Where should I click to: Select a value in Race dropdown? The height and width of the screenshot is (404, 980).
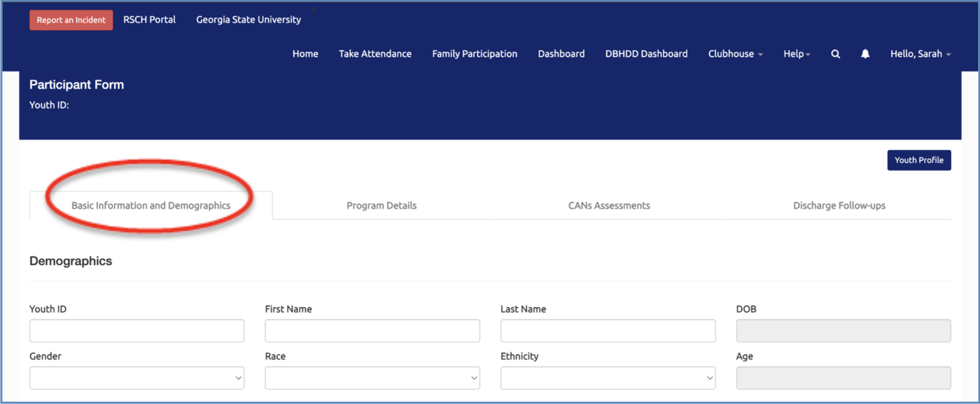pos(372,378)
